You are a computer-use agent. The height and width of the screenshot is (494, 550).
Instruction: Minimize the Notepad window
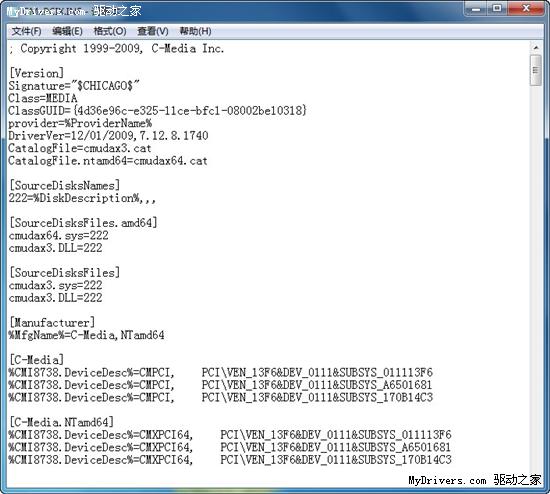click(476, 8)
